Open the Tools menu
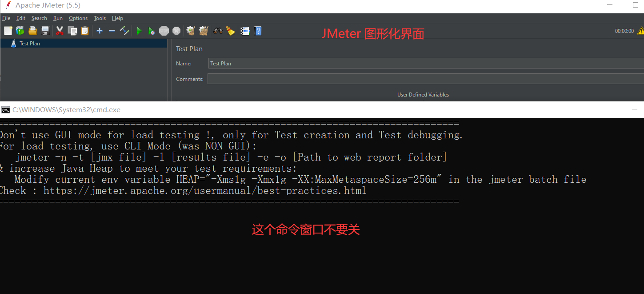The width and height of the screenshot is (644, 294). click(x=100, y=18)
